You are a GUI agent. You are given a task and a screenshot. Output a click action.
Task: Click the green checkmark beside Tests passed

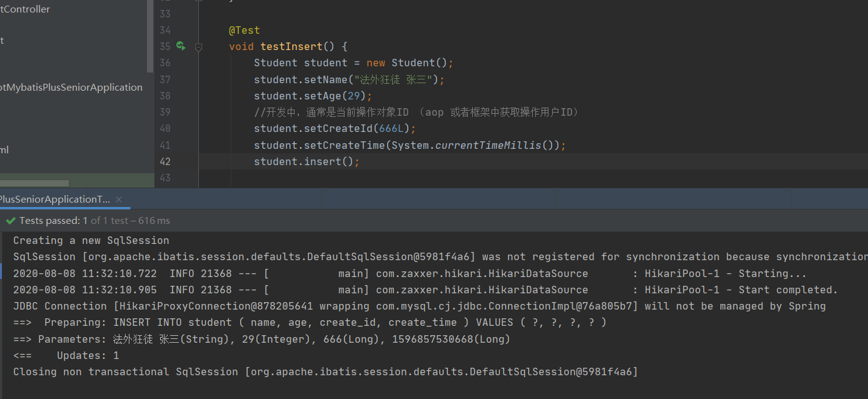pos(11,220)
